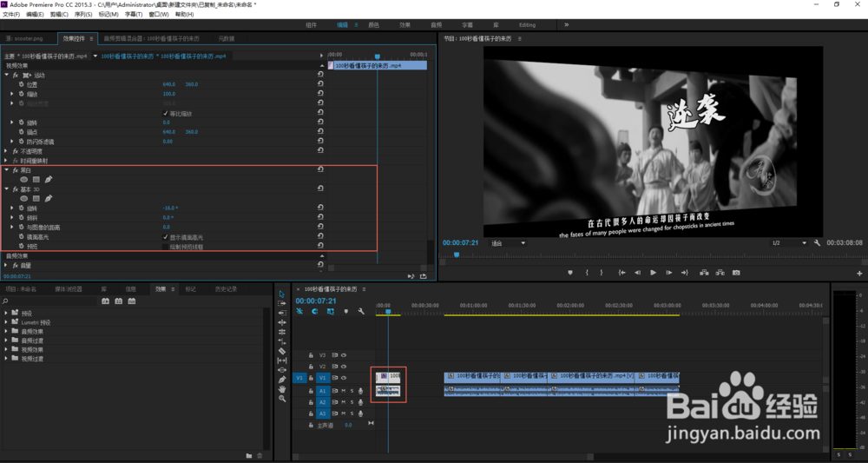This screenshot has height=463, width=868.
Task: Toggle lock on track V2
Action: [311, 367]
